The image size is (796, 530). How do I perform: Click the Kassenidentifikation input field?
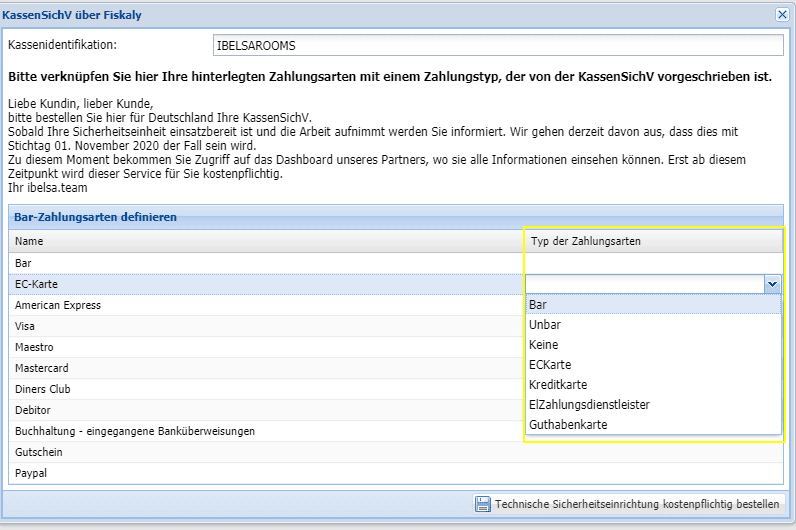click(497, 46)
